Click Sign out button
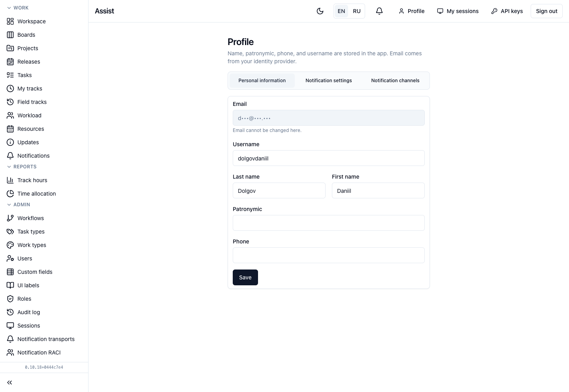 (x=546, y=11)
